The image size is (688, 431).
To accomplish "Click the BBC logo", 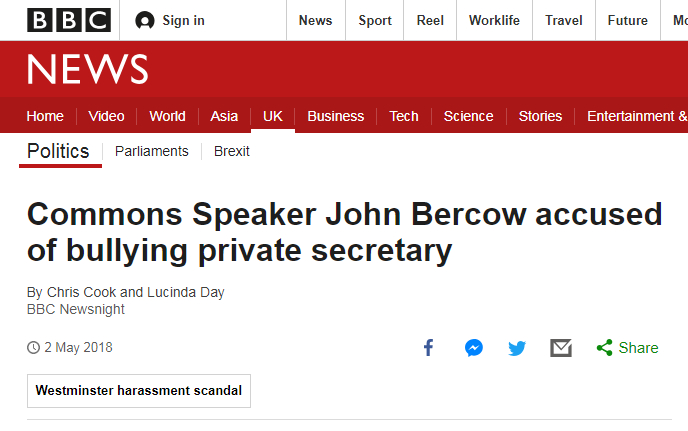I will coord(69,20).
